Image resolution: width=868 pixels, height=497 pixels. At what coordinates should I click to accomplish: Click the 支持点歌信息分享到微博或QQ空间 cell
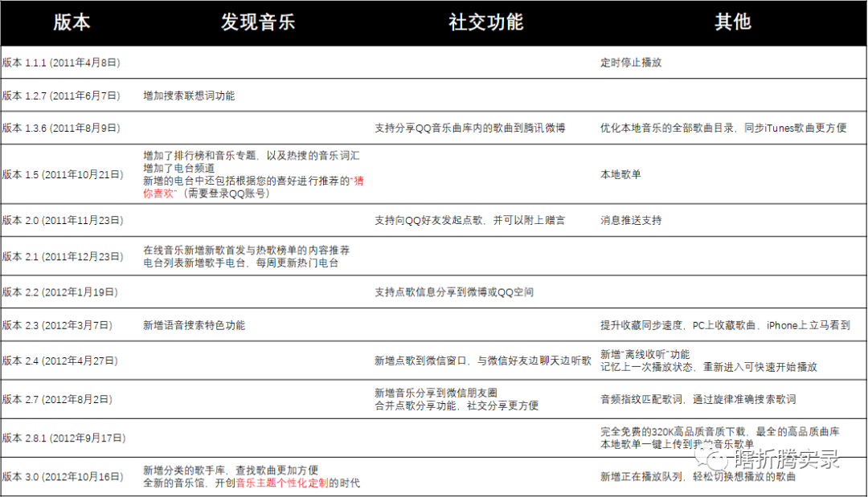tap(455, 292)
